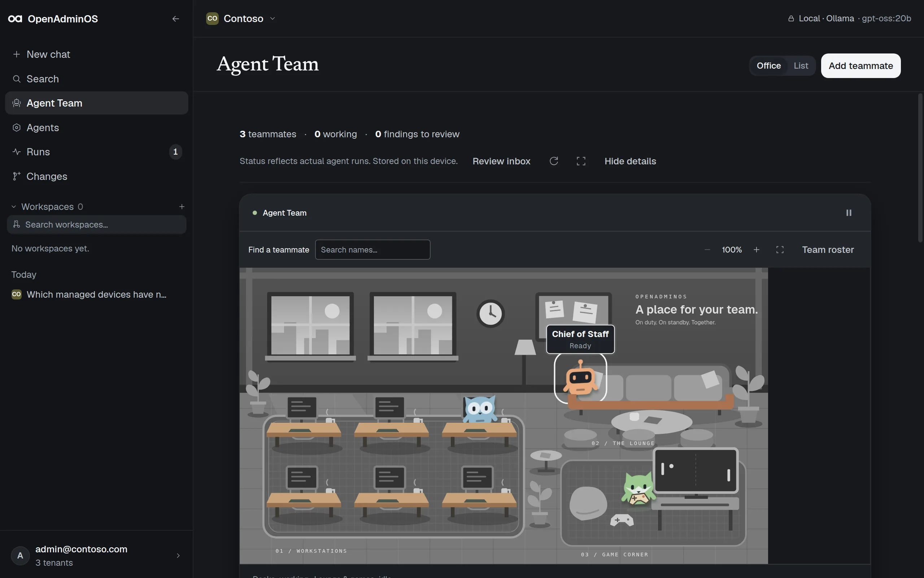Click the account avatar labeled A
Screen dimensions: 924x578
(20, 556)
